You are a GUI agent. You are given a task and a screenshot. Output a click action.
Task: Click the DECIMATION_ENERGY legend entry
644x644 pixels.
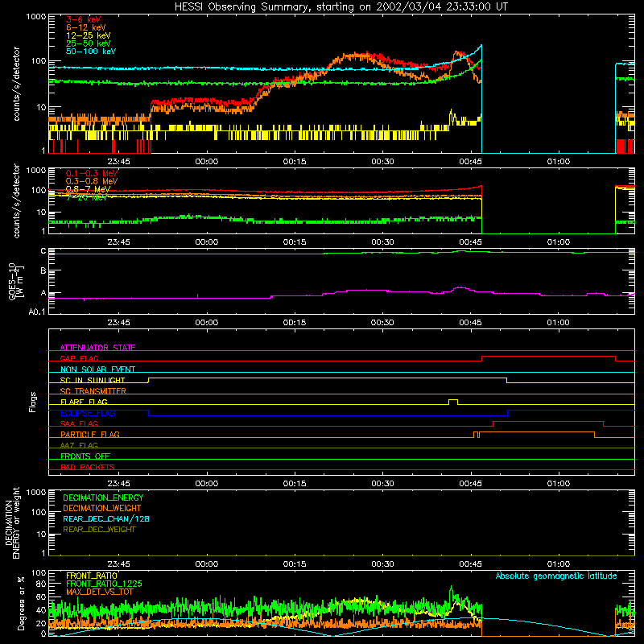tap(103, 497)
